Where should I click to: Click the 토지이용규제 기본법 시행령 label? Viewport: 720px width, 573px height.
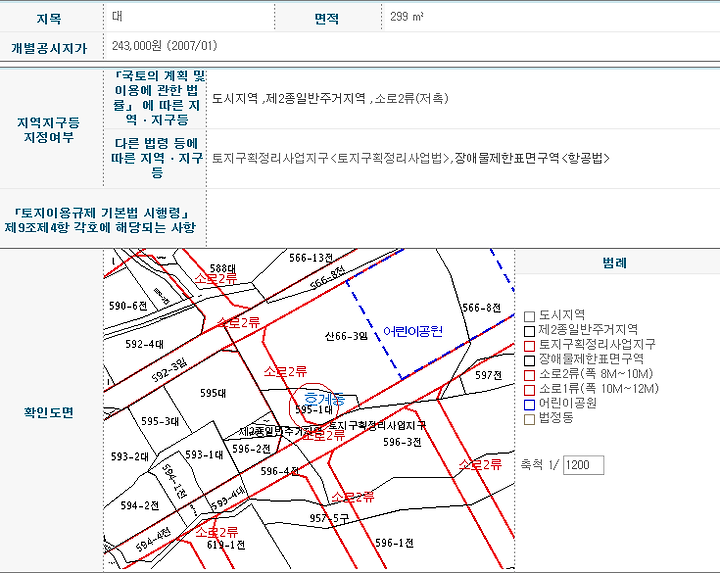tap(101, 220)
